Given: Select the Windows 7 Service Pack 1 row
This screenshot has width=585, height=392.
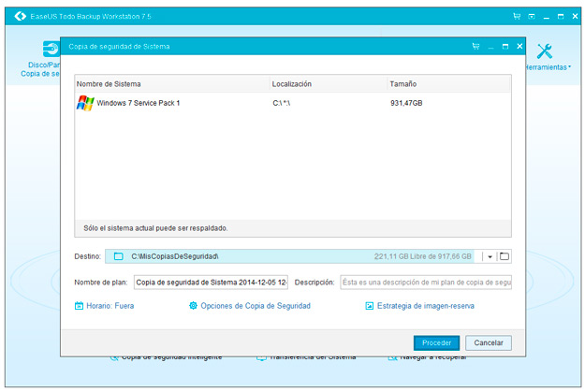Looking at the screenshot, I should (x=293, y=103).
